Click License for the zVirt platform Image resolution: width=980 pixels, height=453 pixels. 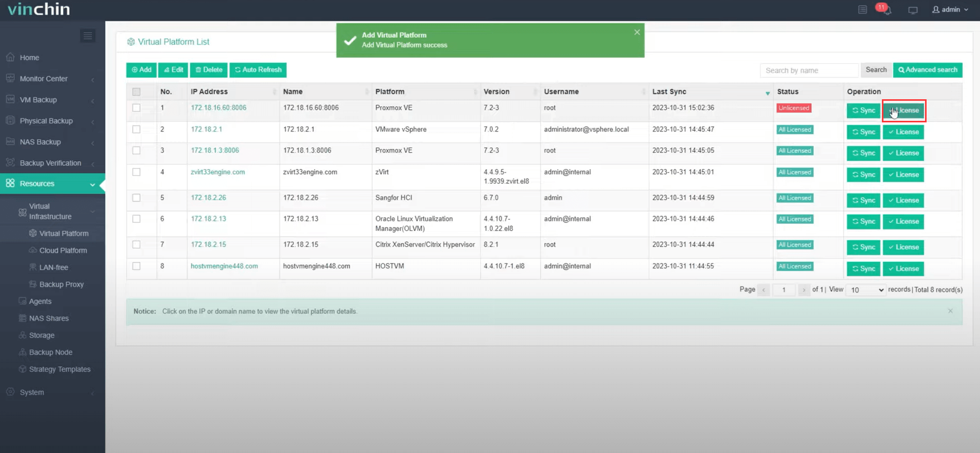coord(903,175)
